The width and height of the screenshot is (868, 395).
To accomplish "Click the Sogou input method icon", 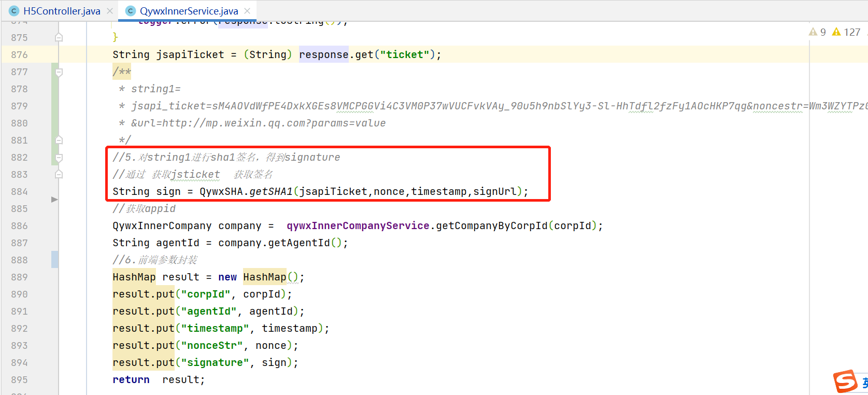I will (846, 382).
